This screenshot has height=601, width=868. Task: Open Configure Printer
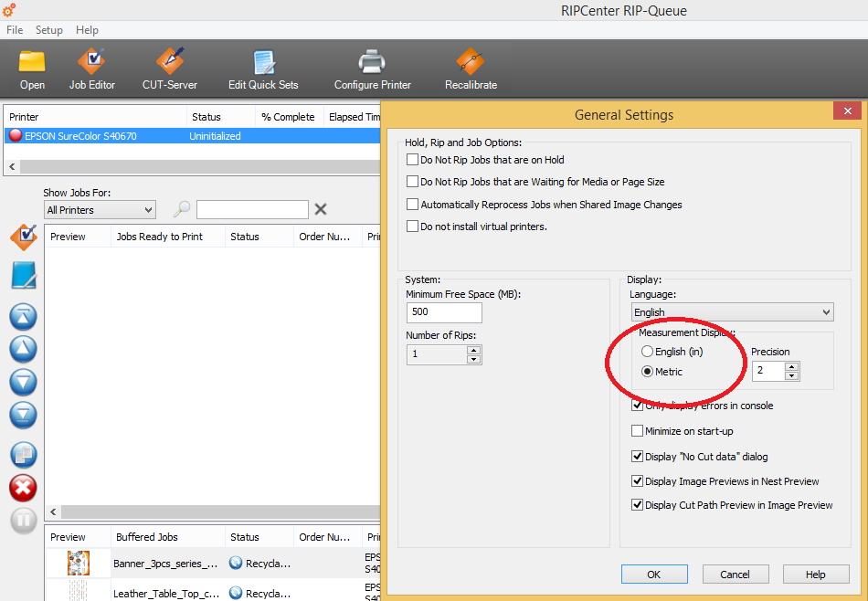pyautogui.click(x=372, y=69)
